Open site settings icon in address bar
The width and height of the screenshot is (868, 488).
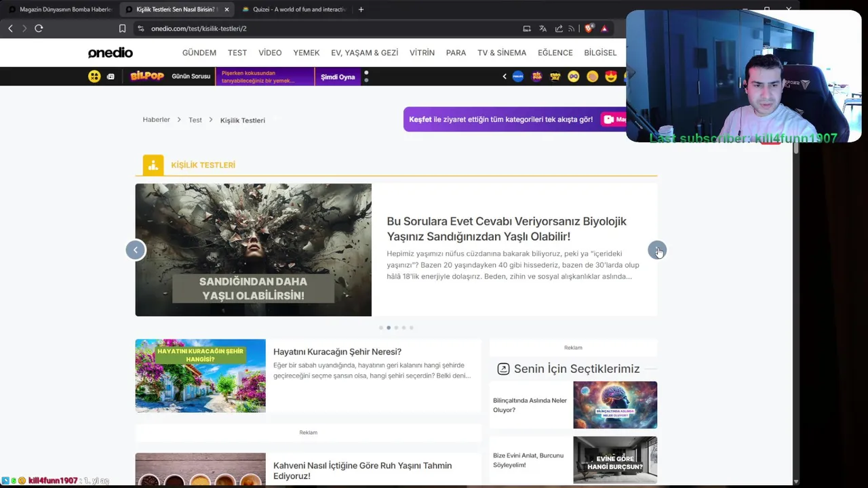[140, 28]
